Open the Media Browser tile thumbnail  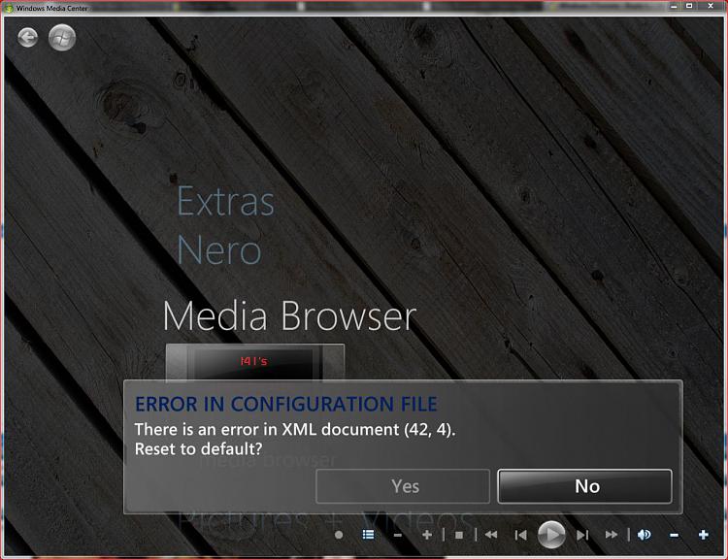(255, 362)
